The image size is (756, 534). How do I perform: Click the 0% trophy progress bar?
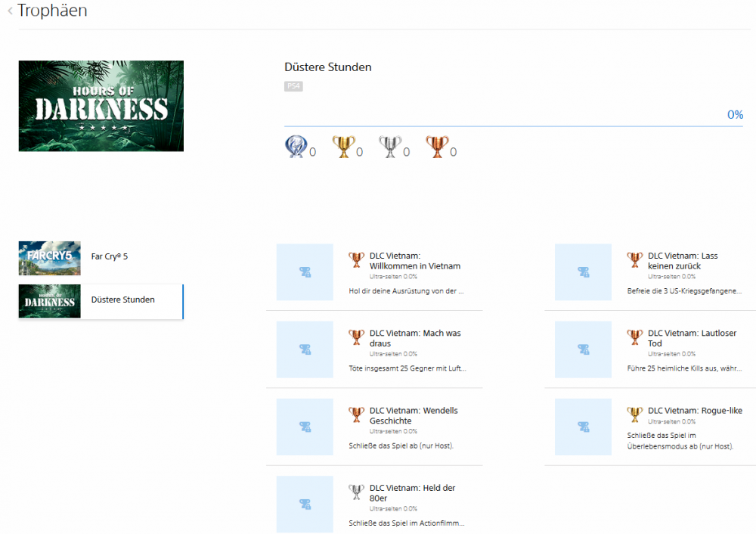point(513,126)
